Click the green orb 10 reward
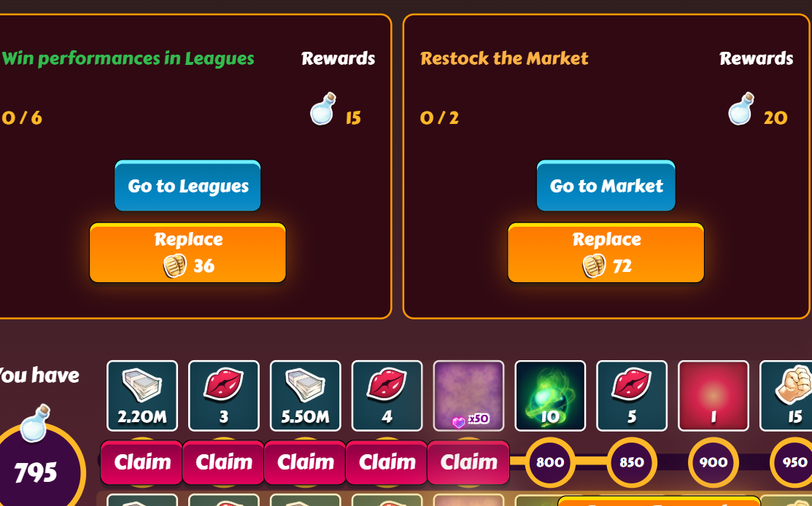The height and width of the screenshot is (506, 812). [550, 396]
